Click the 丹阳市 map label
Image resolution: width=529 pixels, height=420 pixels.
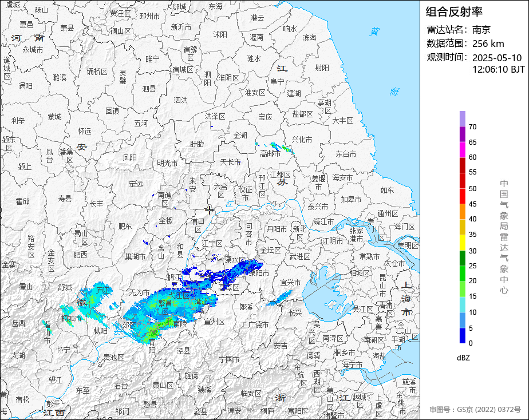click(x=277, y=229)
